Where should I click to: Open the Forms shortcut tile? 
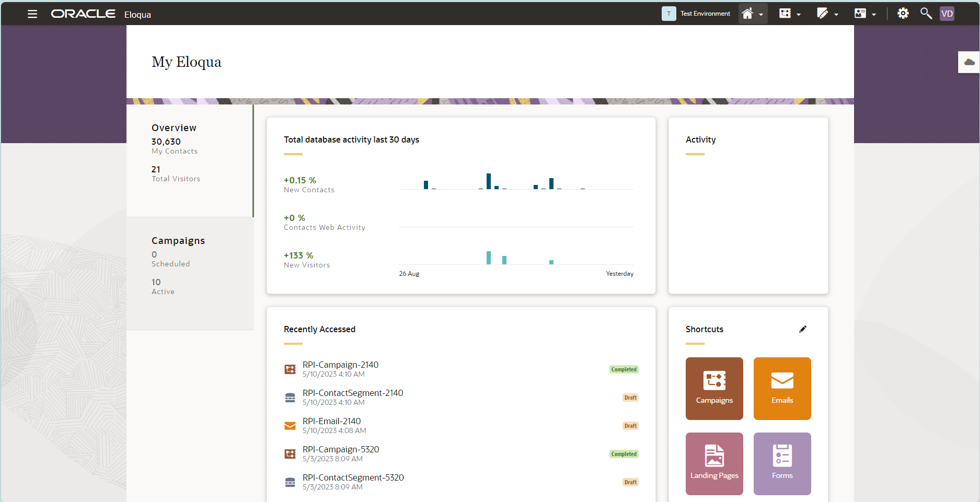pyautogui.click(x=782, y=463)
